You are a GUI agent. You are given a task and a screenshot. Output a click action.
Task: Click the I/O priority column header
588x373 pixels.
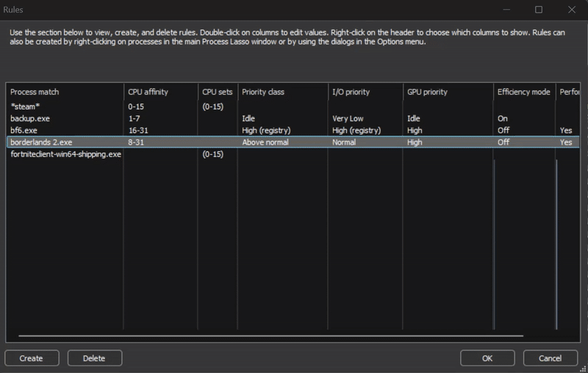coord(351,92)
